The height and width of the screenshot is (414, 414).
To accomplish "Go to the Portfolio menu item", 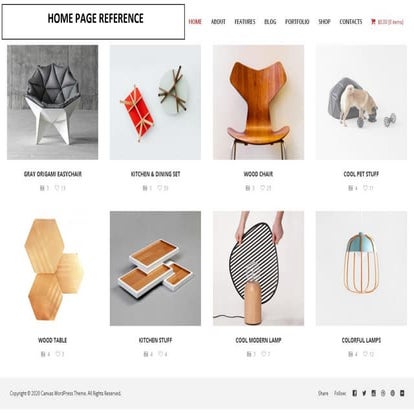I will (297, 22).
